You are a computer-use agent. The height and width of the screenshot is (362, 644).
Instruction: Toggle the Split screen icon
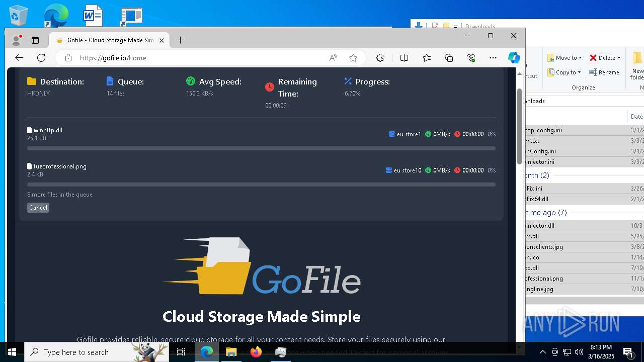pyautogui.click(x=404, y=58)
